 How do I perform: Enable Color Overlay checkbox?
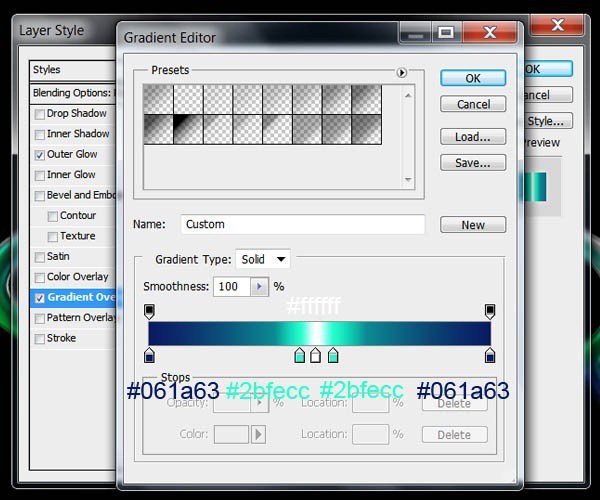pyautogui.click(x=39, y=277)
